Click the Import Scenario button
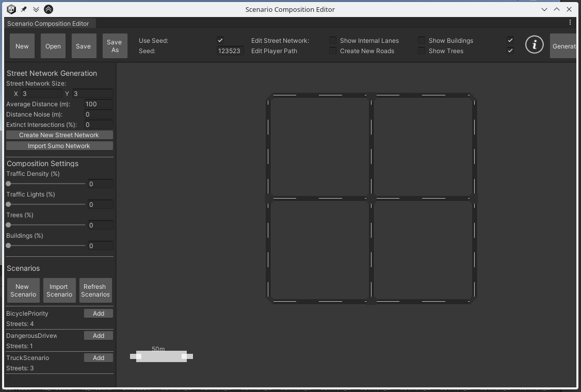 59,290
